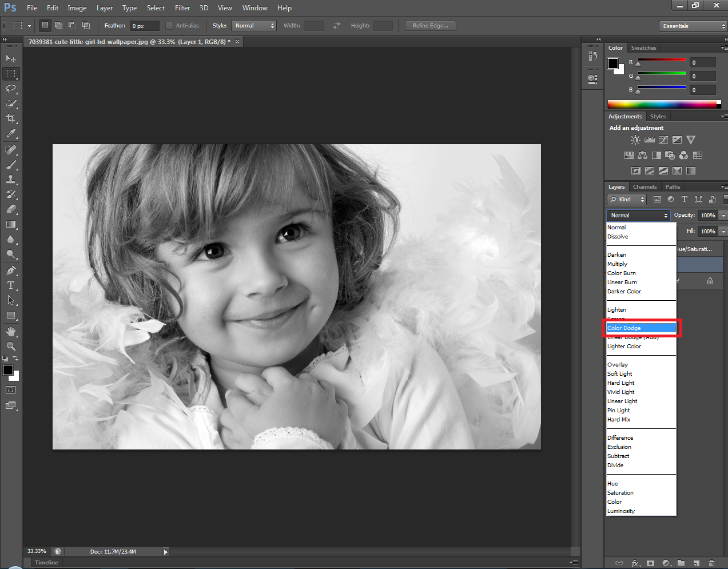Pick the Crop tool

[11, 118]
